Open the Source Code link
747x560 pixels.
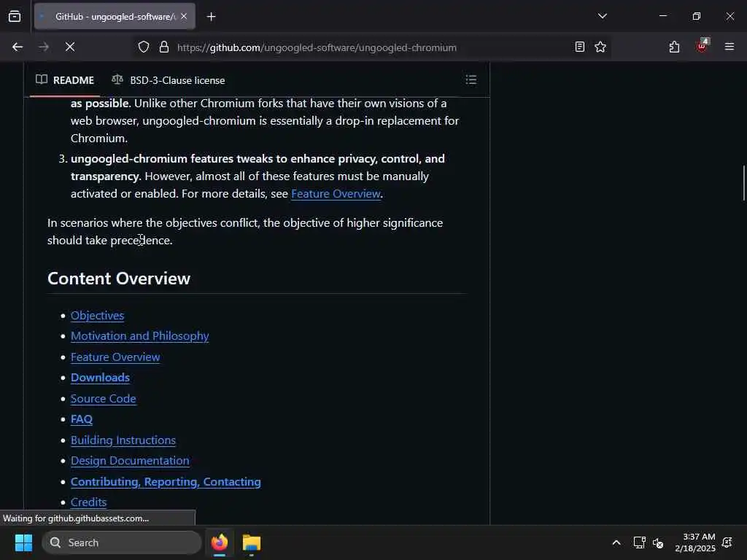point(104,399)
